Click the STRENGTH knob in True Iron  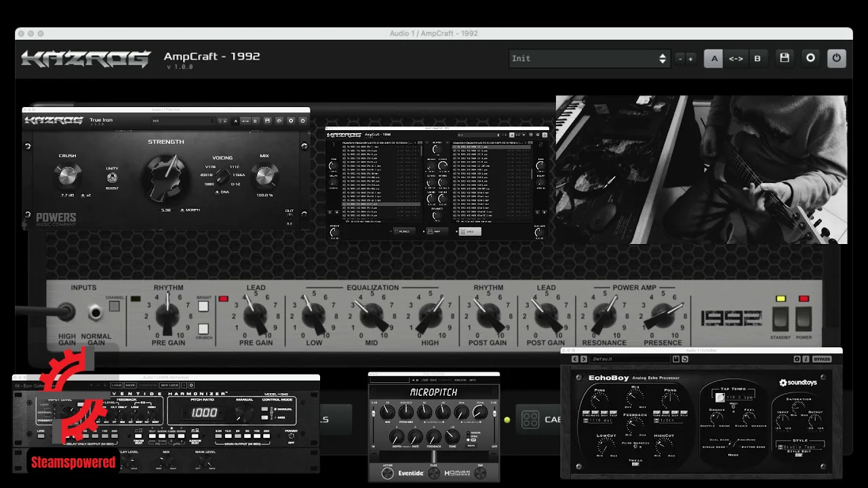166,178
